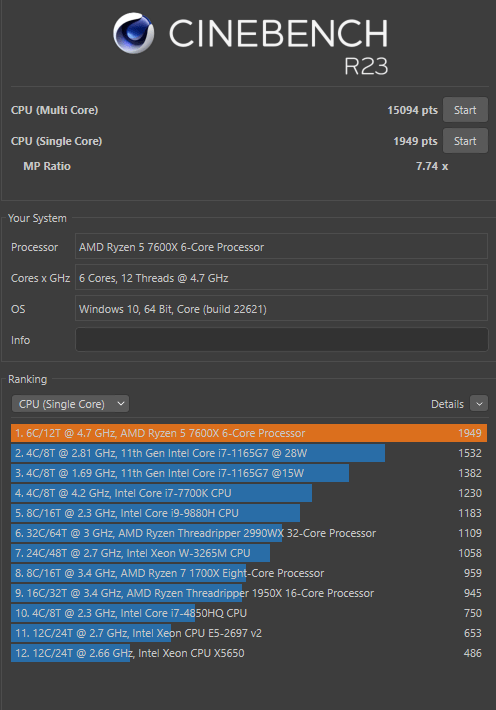
Task: Select ranking row Xeon CPU E5-2697 v2
Action: pyautogui.click(x=249, y=633)
